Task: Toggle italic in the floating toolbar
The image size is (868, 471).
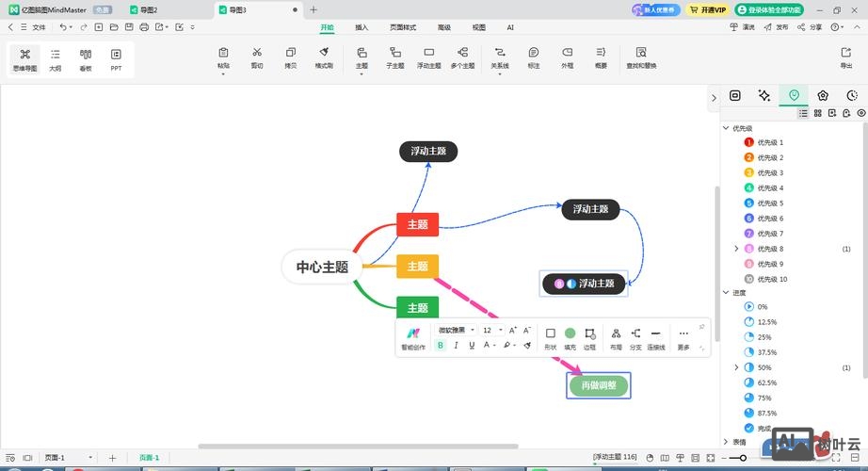Action: pos(457,346)
